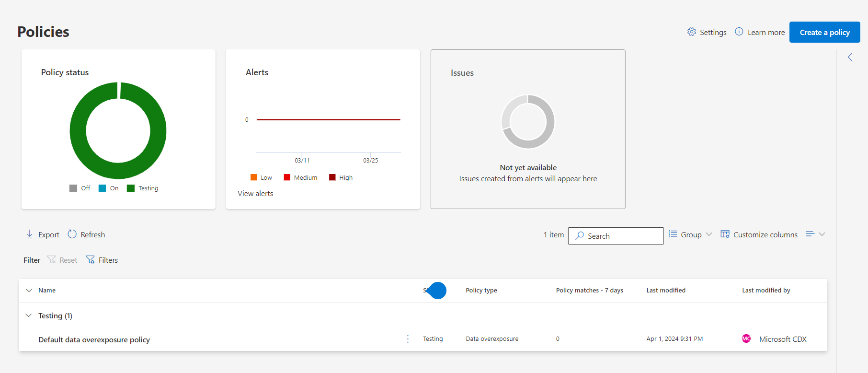Sort by the Last modified column header

pos(665,291)
